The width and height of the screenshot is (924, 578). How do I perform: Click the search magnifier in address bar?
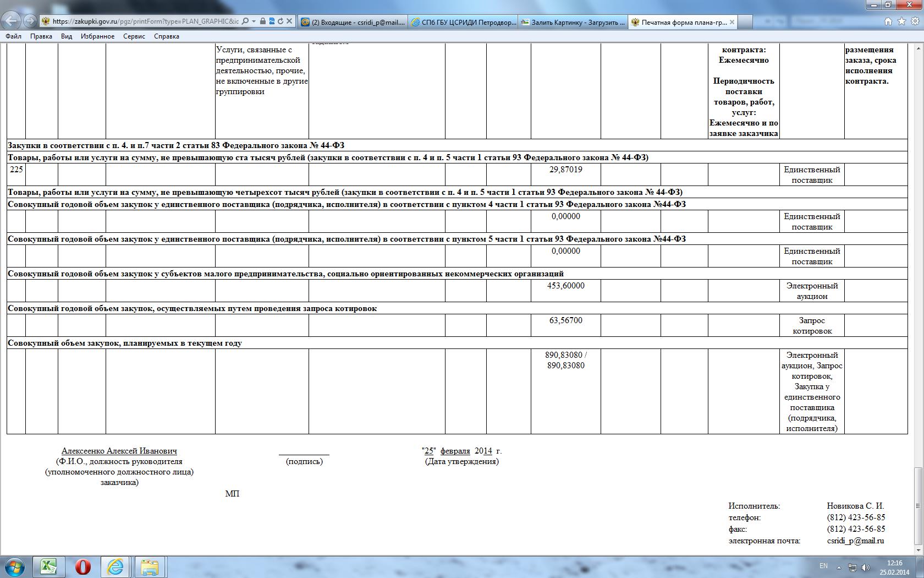[x=245, y=21]
